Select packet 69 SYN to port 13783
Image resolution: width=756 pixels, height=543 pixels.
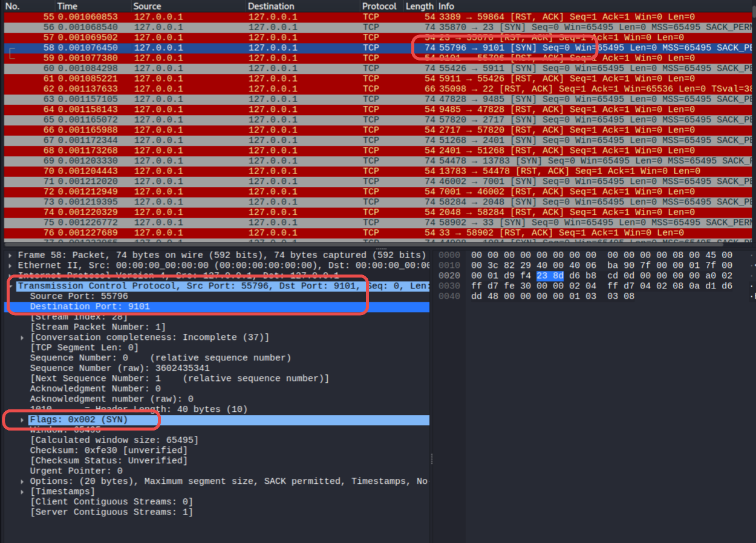[379, 161]
